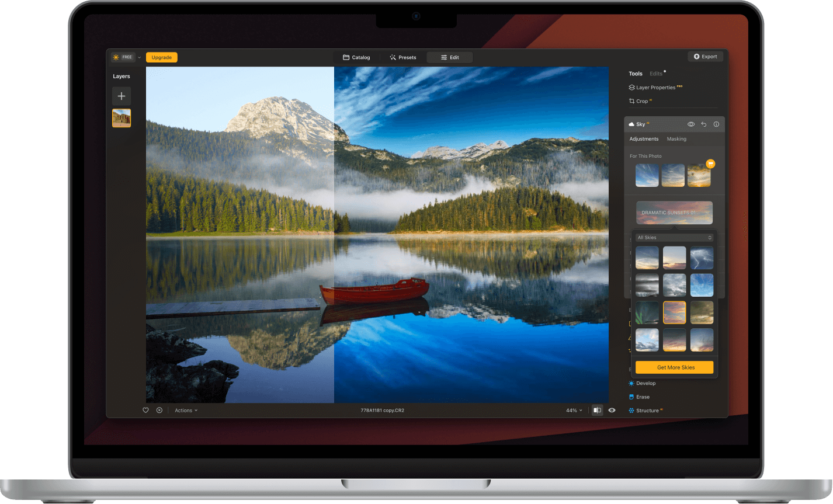Click the Layers panel heading
833x504 pixels.
click(122, 77)
